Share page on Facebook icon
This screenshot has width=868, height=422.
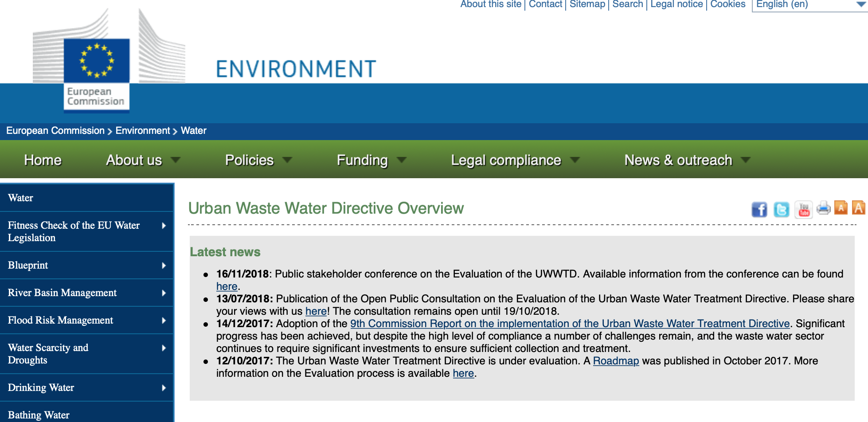[759, 209]
